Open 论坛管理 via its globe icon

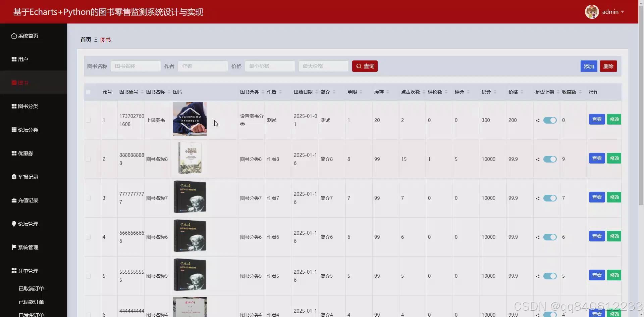[x=14, y=224]
